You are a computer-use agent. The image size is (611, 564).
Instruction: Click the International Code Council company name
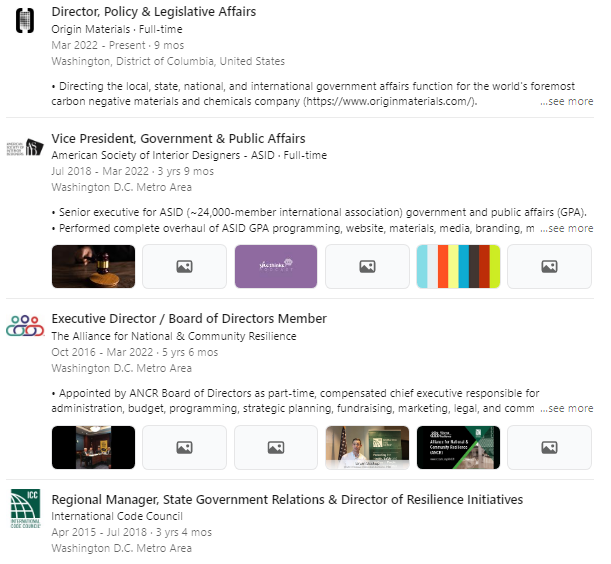[x=117, y=516]
